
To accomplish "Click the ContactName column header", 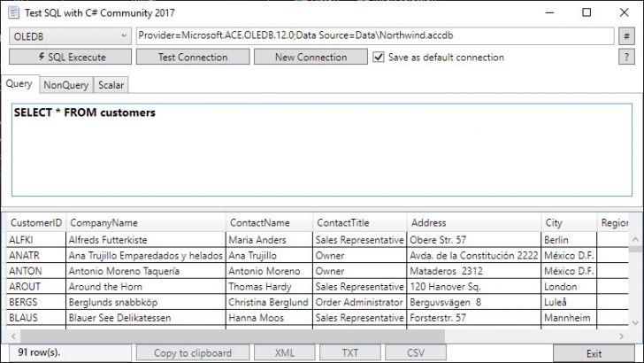I will 269,223.
